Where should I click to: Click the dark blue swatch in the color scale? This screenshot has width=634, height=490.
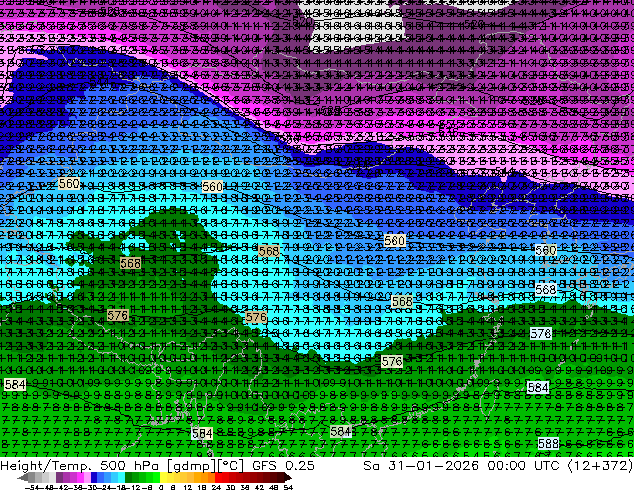tap(94, 478)
